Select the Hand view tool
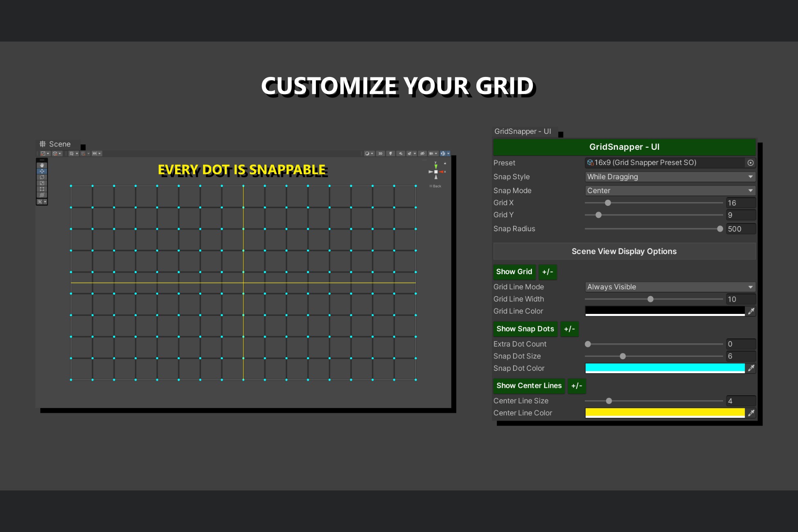This screenshot has width=798, height=532. [x=42, y=165]
